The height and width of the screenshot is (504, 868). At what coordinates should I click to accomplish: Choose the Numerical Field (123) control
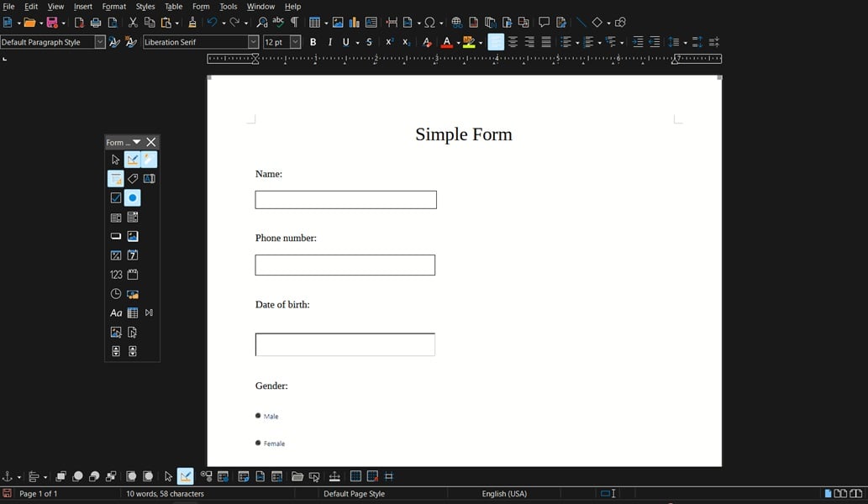(x=116, y=275)
